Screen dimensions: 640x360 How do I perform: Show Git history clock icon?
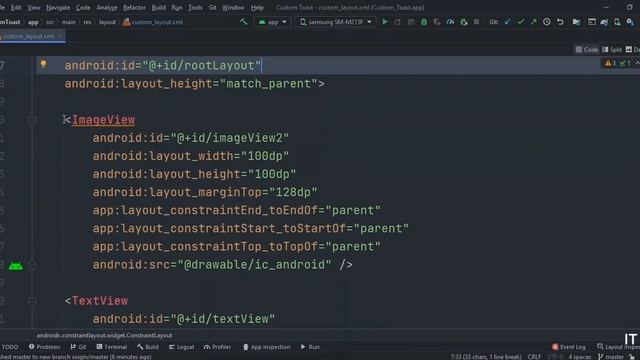pyautogui.click(x=547, y=22)
